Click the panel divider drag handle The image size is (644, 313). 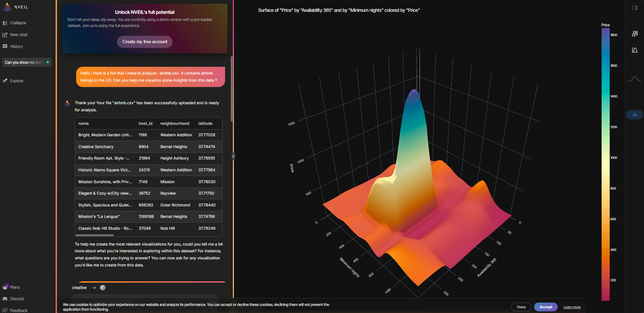pyautogui.click(x=233, y=156)
